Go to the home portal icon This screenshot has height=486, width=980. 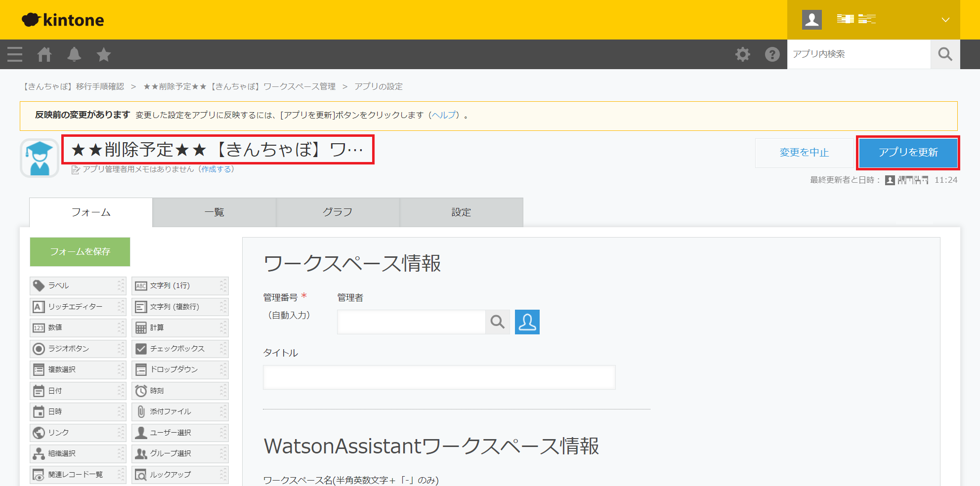tap(44, 54)
